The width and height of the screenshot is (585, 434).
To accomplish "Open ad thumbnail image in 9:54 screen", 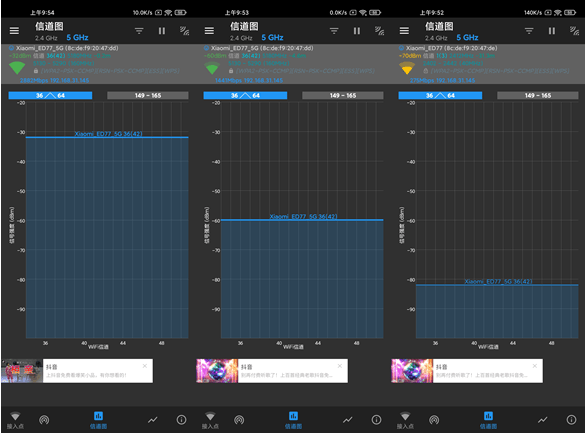I will pyautogui.click(x=22, y=371).
